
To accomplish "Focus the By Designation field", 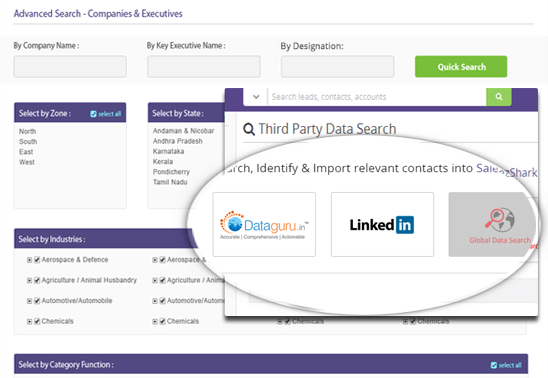I will (338, 66).
